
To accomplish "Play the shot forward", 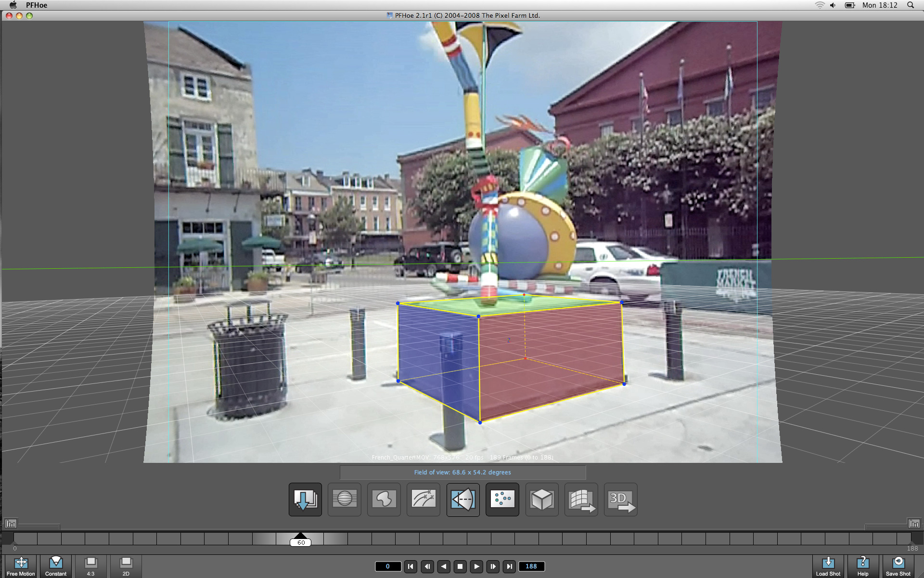I will click(476, 566).
